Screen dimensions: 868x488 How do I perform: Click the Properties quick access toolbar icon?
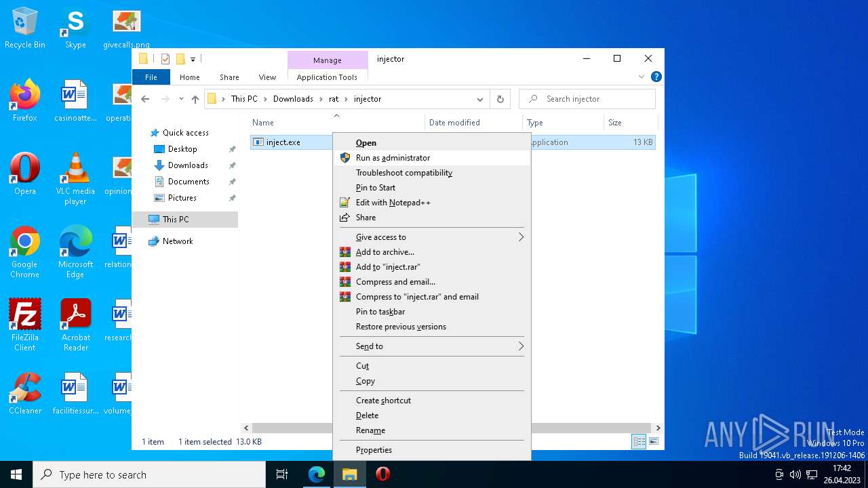pyautogui.click(x=165, y=59)
